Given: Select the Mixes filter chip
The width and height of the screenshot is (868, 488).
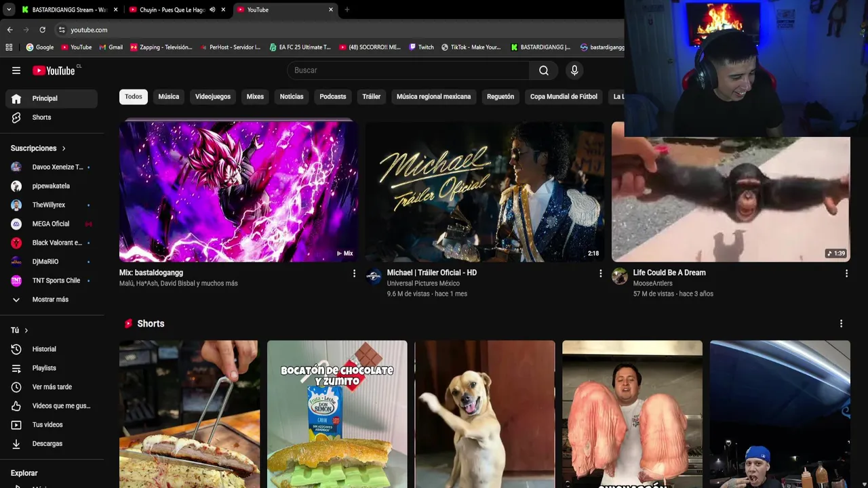Looking at the screenshot, I should tap(255, 97).
